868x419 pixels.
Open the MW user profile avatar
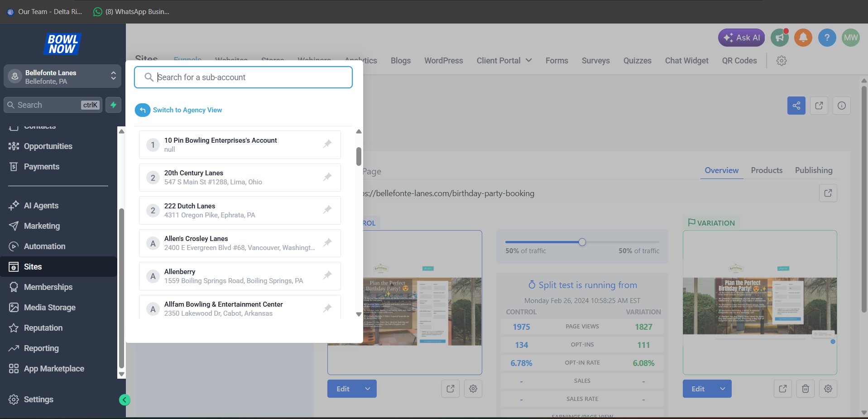[851, 38]
